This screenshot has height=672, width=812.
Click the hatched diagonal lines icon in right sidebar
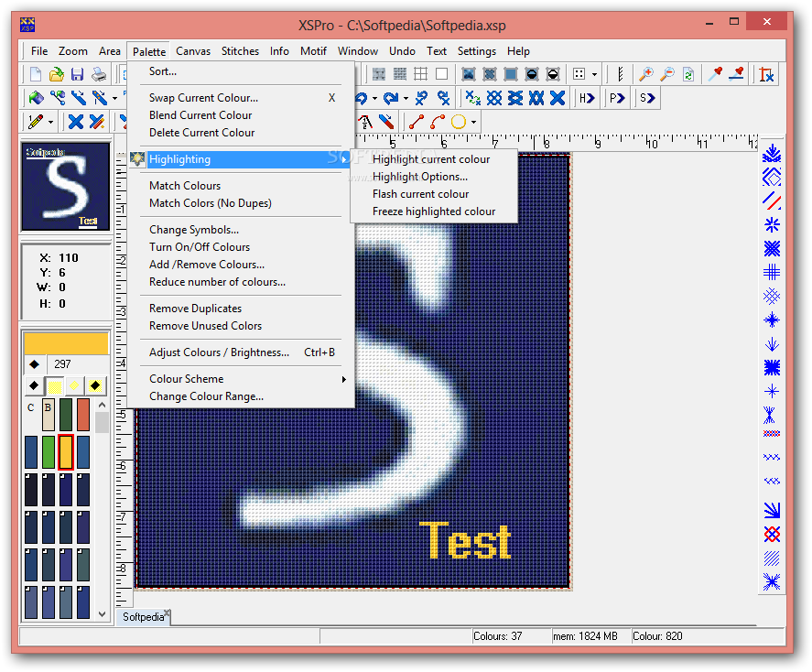772,558
